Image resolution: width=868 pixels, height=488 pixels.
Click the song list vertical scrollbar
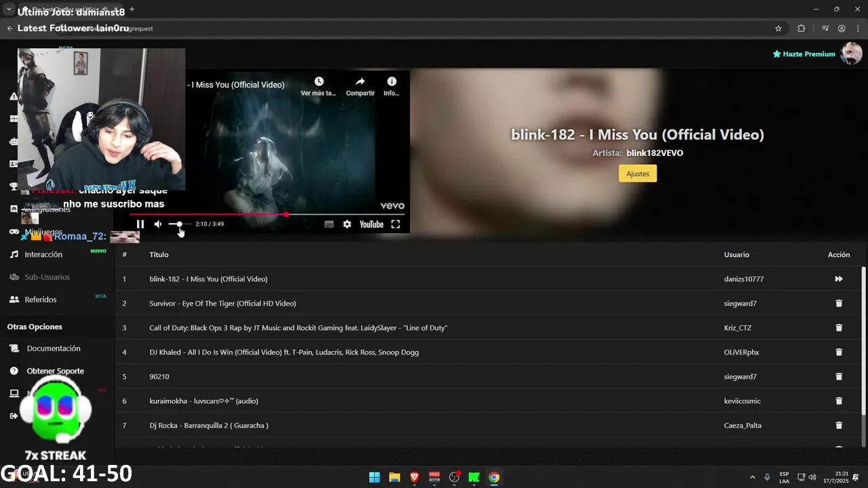click(x=863, y=340)
